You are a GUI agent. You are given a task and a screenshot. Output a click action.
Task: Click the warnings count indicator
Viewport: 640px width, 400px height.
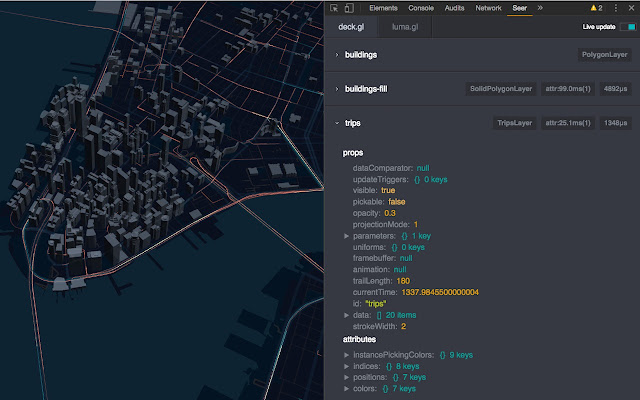point(594,7)
